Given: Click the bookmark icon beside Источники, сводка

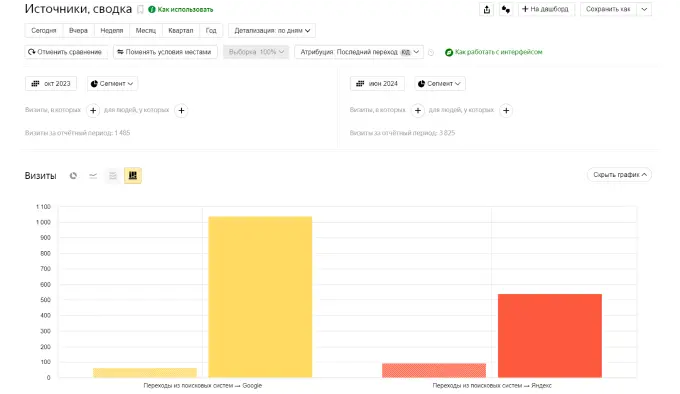Looking at the screenshot, I should (x=140, y=10).
